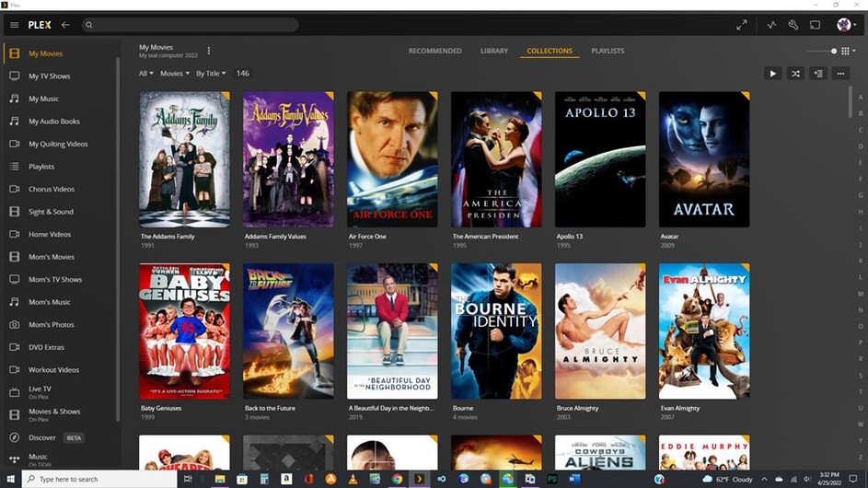Click the Mom's Music note icon
Image resolution: width=868 pixels, height=488 pixels.
click(15, 302)
